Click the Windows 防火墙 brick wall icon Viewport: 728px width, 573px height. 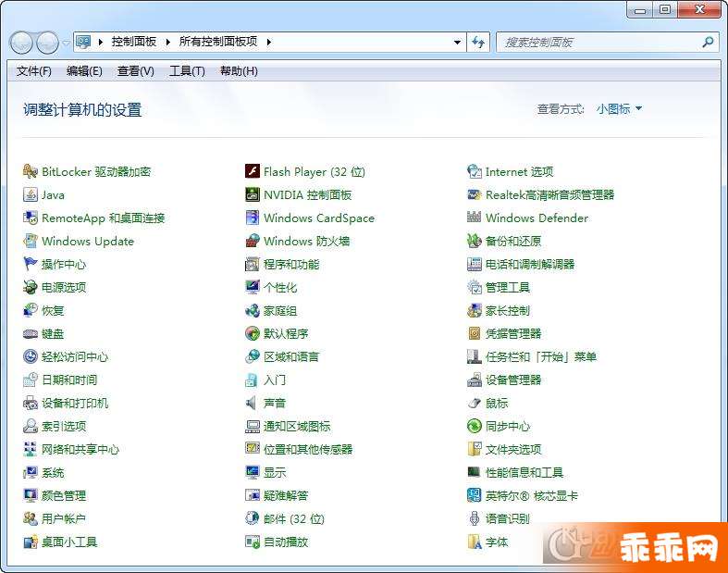click(253, 241)
